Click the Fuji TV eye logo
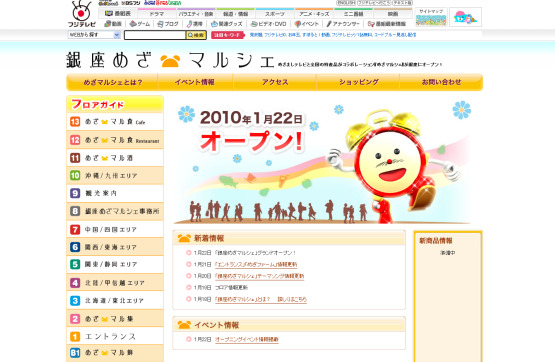The width and height of the screenshot is (555, 362). pyautogui.click(x=82, y=14)
